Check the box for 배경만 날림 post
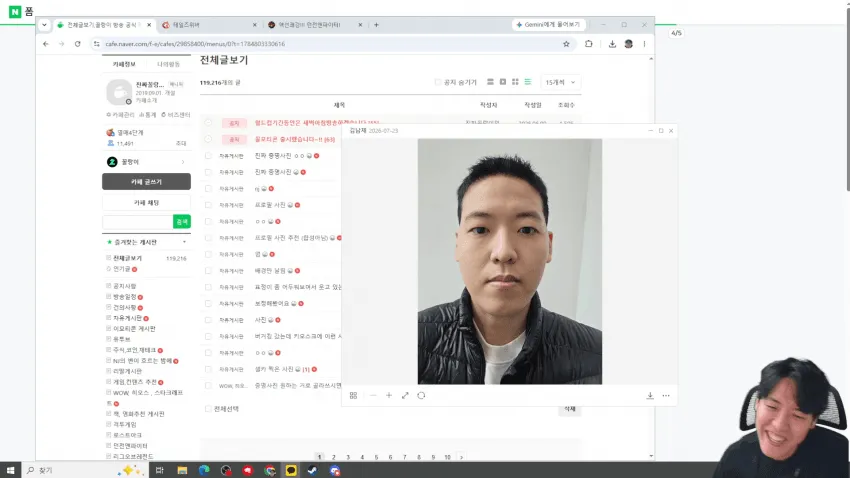850x478 pixels. point(208,270)
